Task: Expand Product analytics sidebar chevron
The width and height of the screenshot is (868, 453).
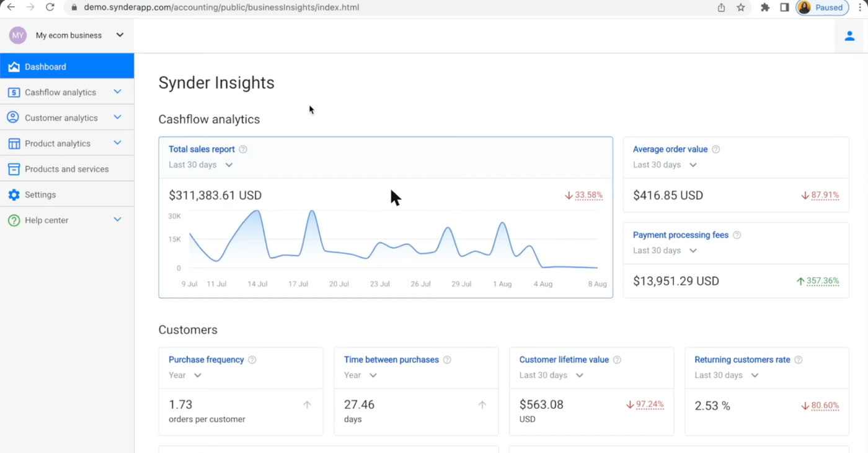Action: pos(117,143)
